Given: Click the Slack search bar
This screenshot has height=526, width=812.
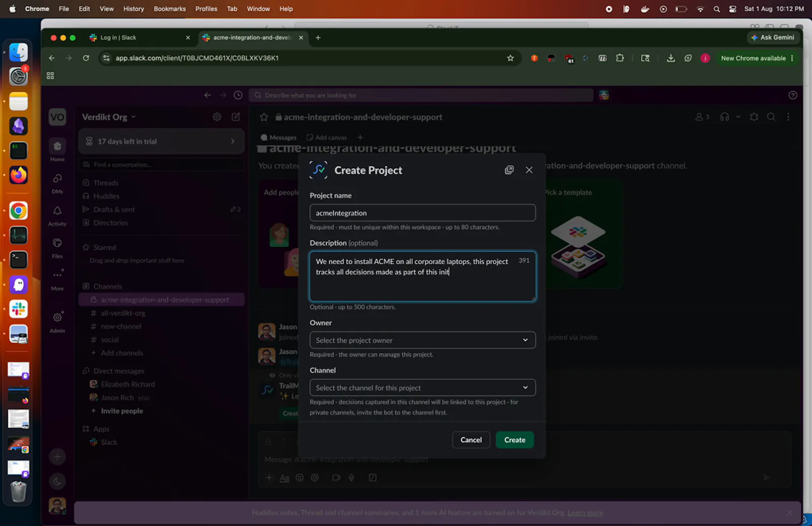Looking at the screenshot, I should pos(421,95).
